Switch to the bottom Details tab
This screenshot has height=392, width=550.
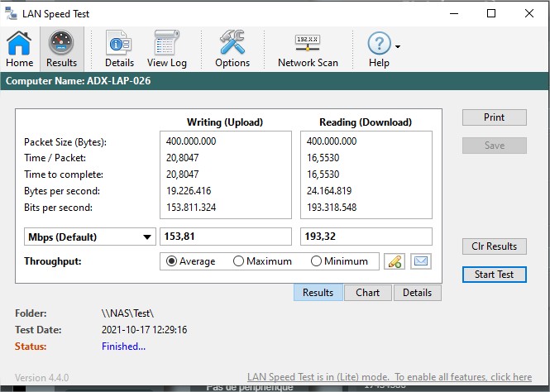pyautogui.click(x=417, y=293)
